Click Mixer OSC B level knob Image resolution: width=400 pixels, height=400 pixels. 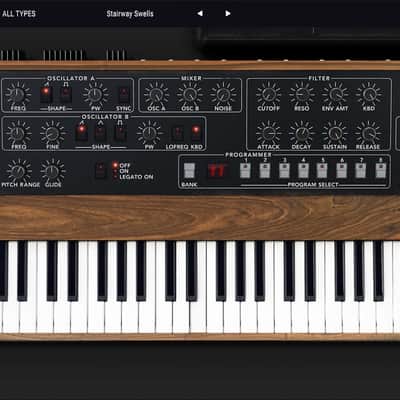coord(189,94)
